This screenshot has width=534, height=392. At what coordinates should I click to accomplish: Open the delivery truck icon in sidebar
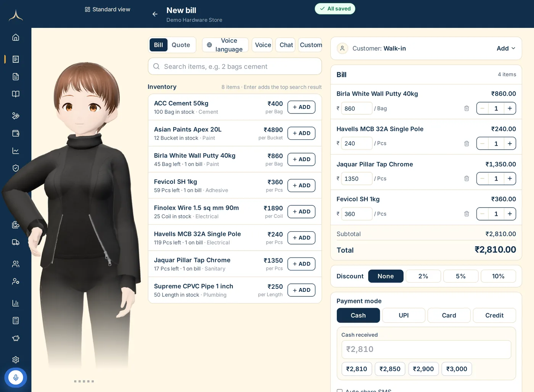coord(16,242)
